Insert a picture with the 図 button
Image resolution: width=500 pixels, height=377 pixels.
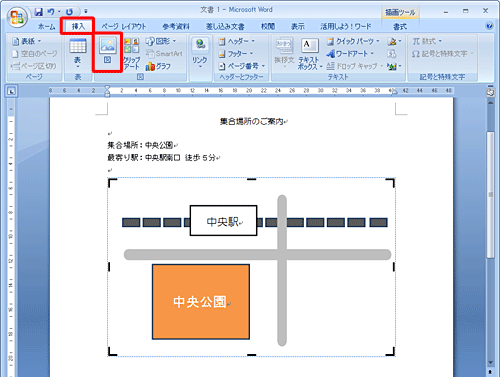[107, 52]
